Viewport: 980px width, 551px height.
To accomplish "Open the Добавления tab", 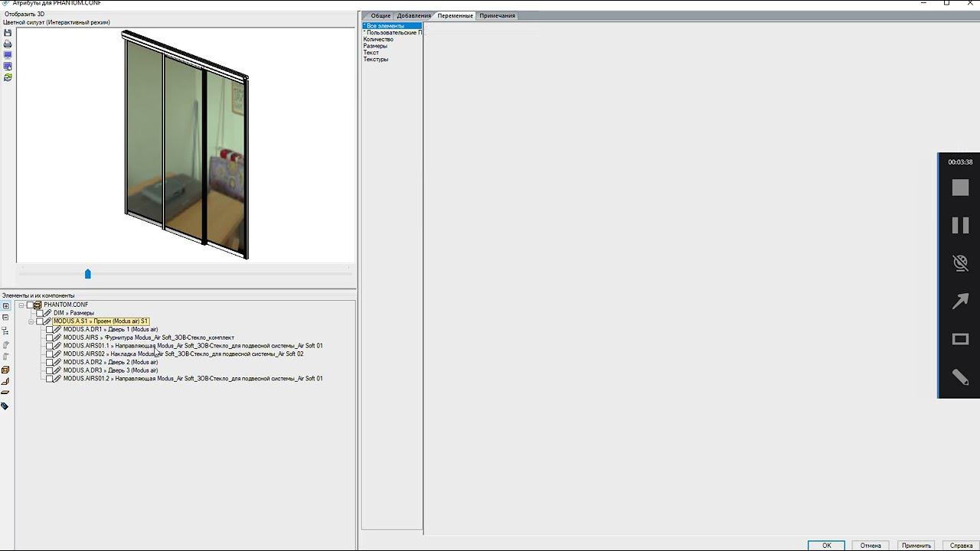I will tap(413, 15).
